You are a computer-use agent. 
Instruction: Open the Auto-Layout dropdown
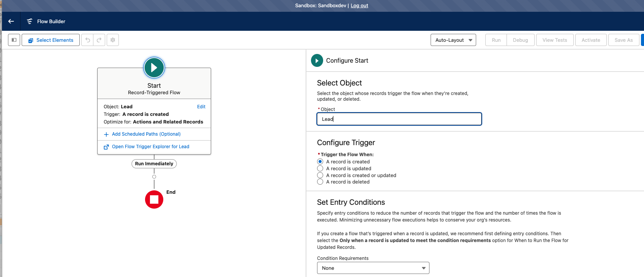coord(453,40)
